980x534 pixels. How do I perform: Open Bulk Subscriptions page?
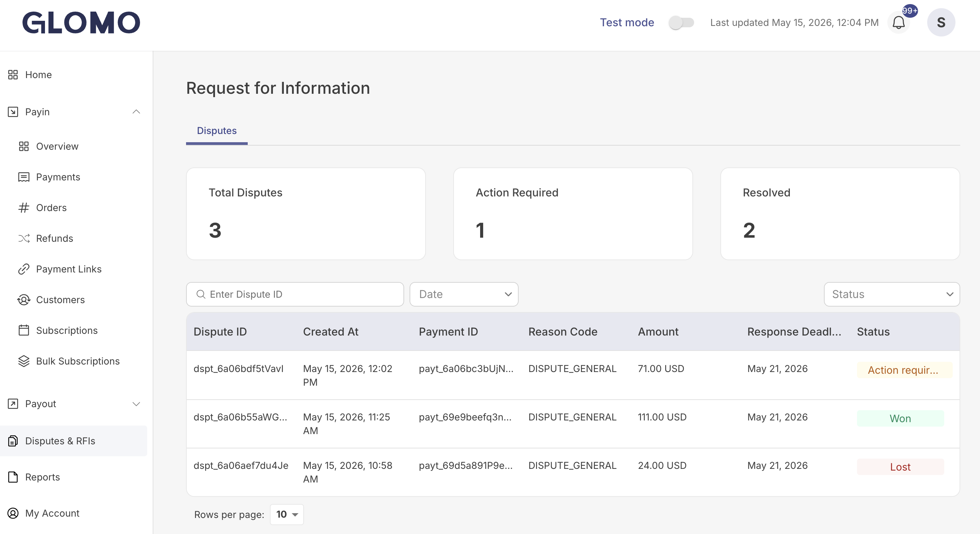78,361
